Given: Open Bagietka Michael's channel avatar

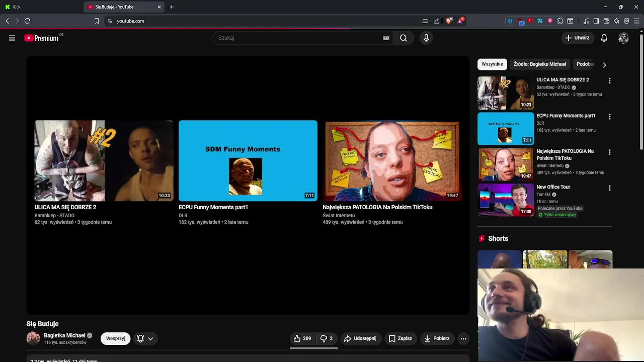Looking at the screenshot, I should (x=33, y=338).
